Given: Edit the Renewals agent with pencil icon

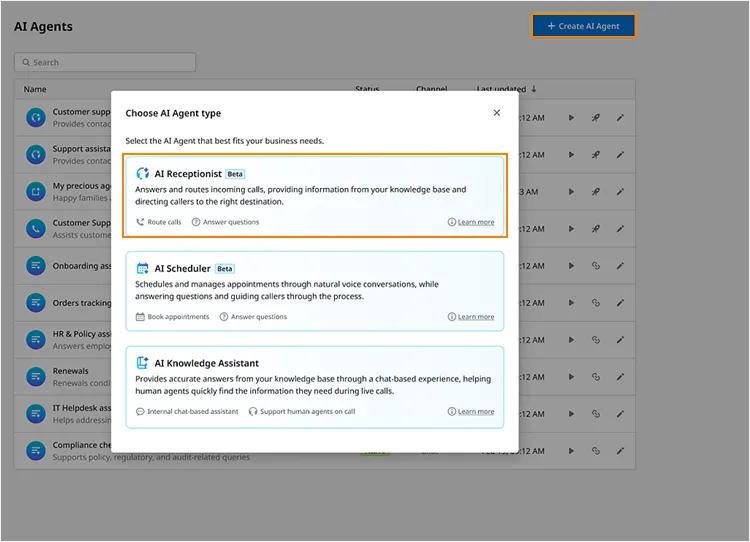Looking at the screenshot, I should (x=620, y=377).
